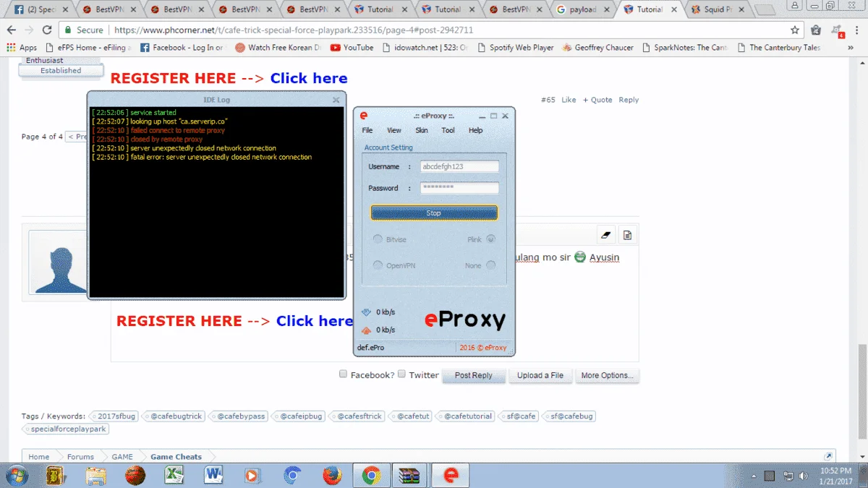Close the IDE Log window
868x488 pixels.
point(336,100)
